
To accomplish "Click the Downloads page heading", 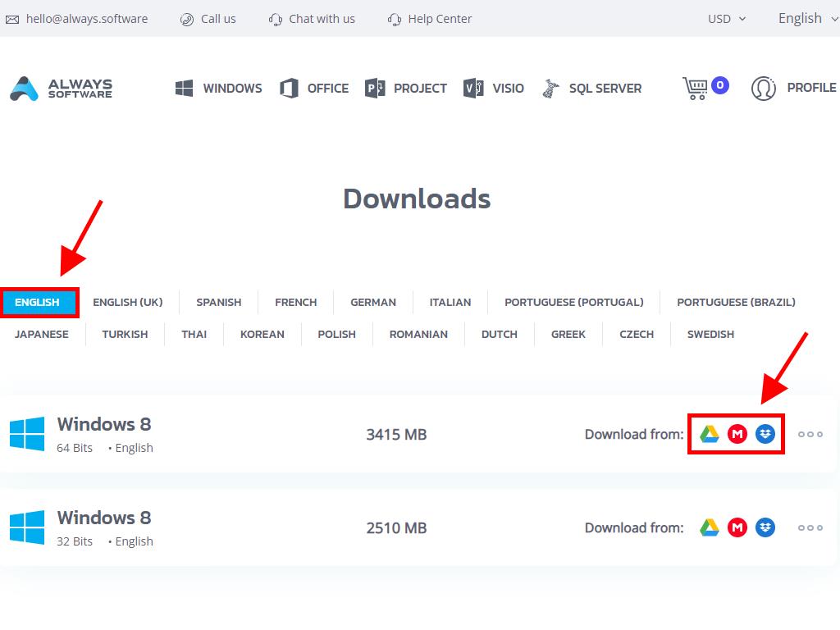I will pos(417,199).
